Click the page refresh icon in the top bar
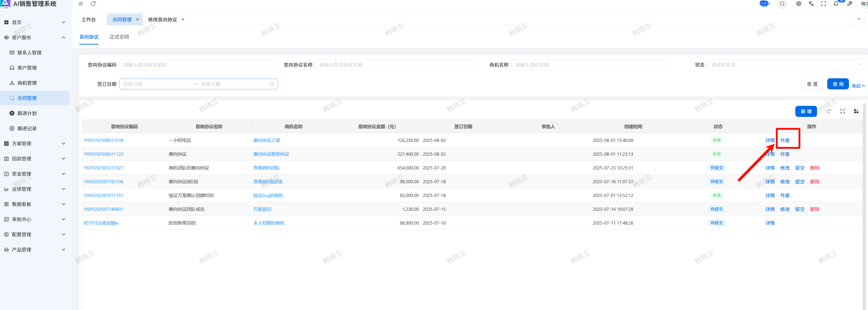 coord(93,4)
